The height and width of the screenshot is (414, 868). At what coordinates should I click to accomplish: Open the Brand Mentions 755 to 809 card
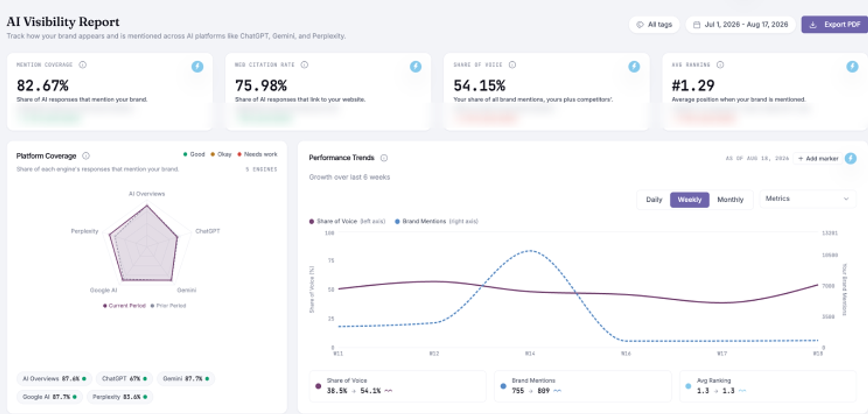[x=582, y=386]
